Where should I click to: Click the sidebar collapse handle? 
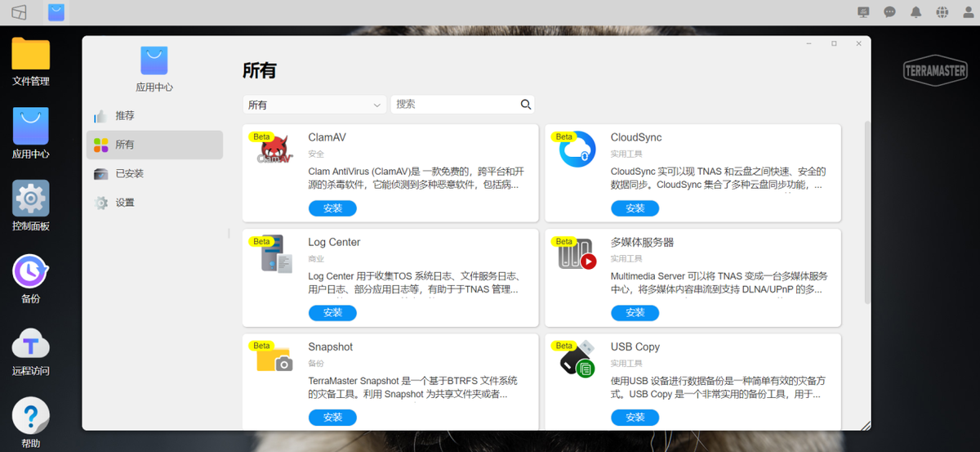[229, 234]
